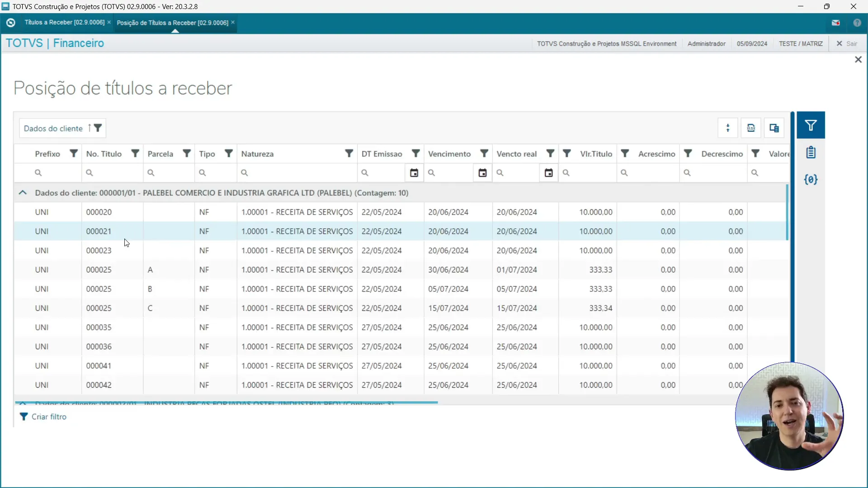Screen dimensions: 868x488
Task: Toggle the calendar picker for Vencimento
Action: (x=482, y=172)
